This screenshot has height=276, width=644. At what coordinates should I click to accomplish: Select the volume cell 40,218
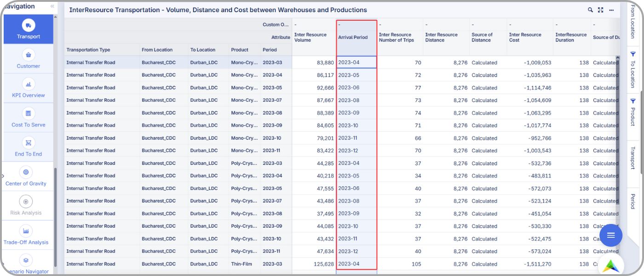tap(314, 176)
